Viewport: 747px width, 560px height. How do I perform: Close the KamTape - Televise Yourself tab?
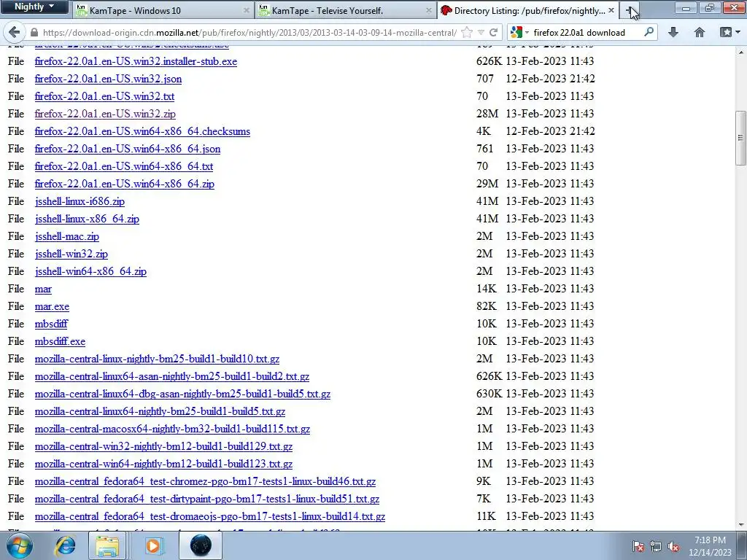click(x=429, y=10)
